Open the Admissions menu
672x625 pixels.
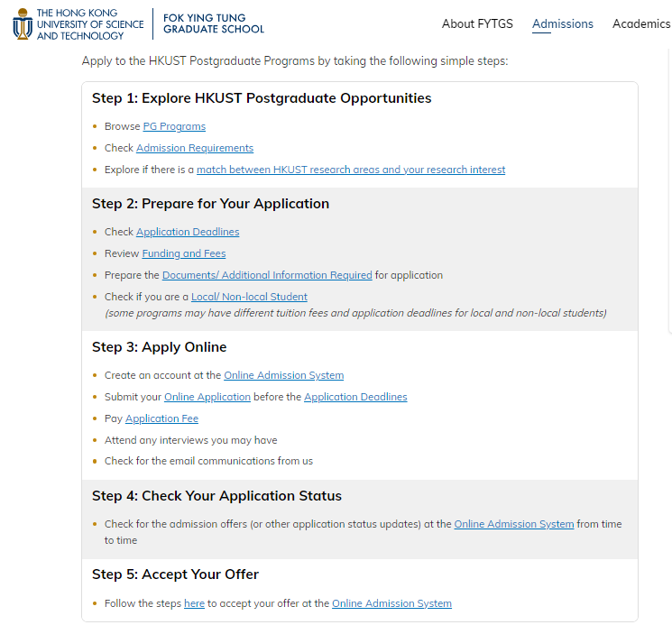[562, 23]
